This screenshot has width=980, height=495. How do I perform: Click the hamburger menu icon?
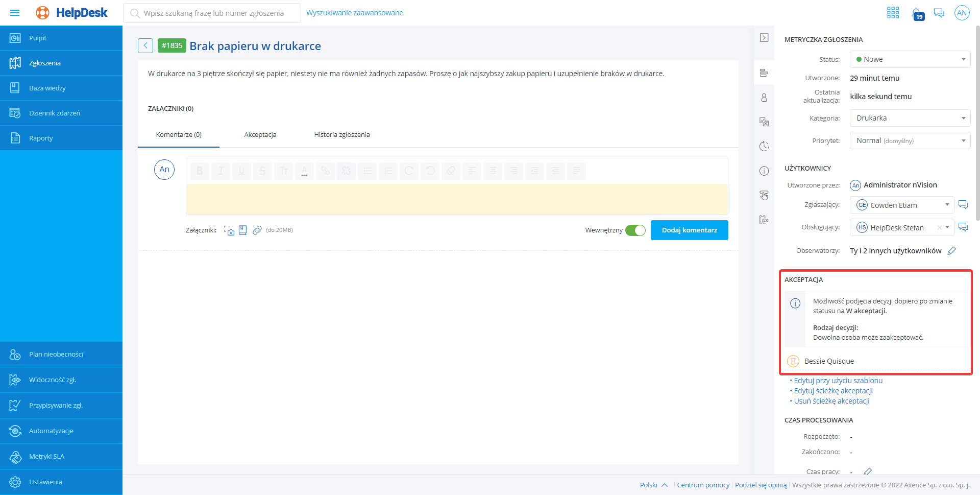click(x=15, y=13)
